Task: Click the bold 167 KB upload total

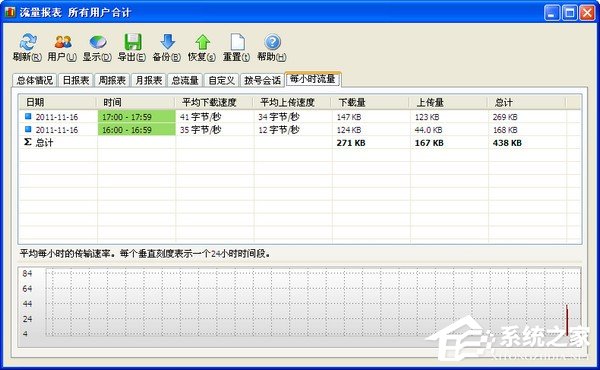Action: (x=429, y=143)
